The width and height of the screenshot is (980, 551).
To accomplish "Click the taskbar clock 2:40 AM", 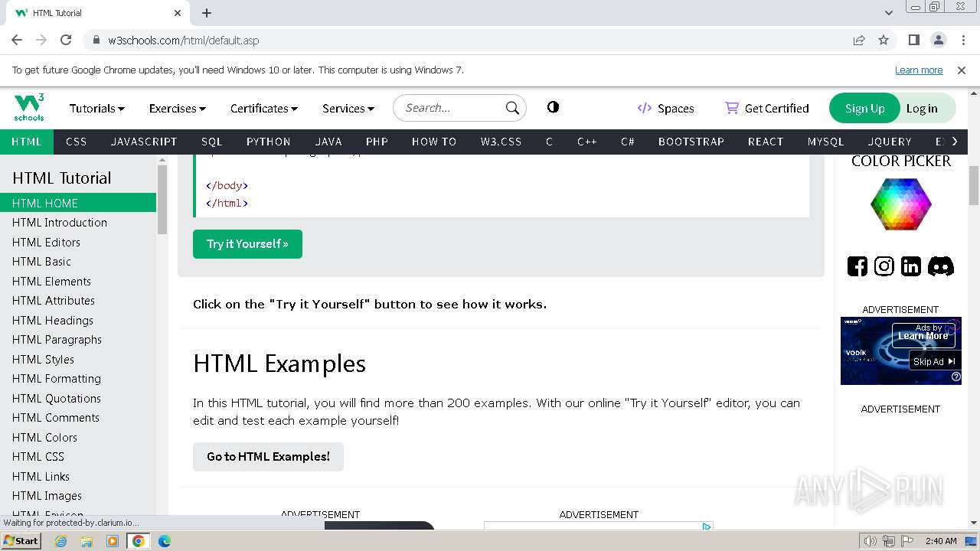I will [941, 541].
